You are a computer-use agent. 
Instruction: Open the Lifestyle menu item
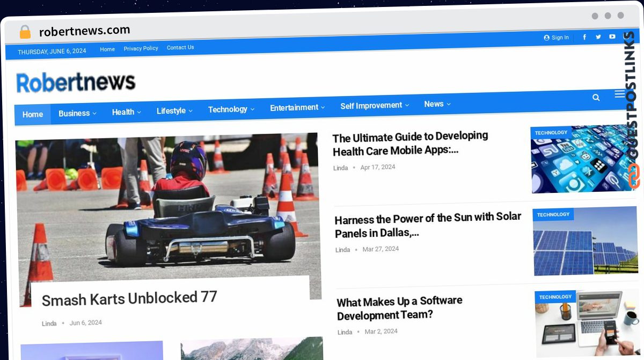coord(171,111)
